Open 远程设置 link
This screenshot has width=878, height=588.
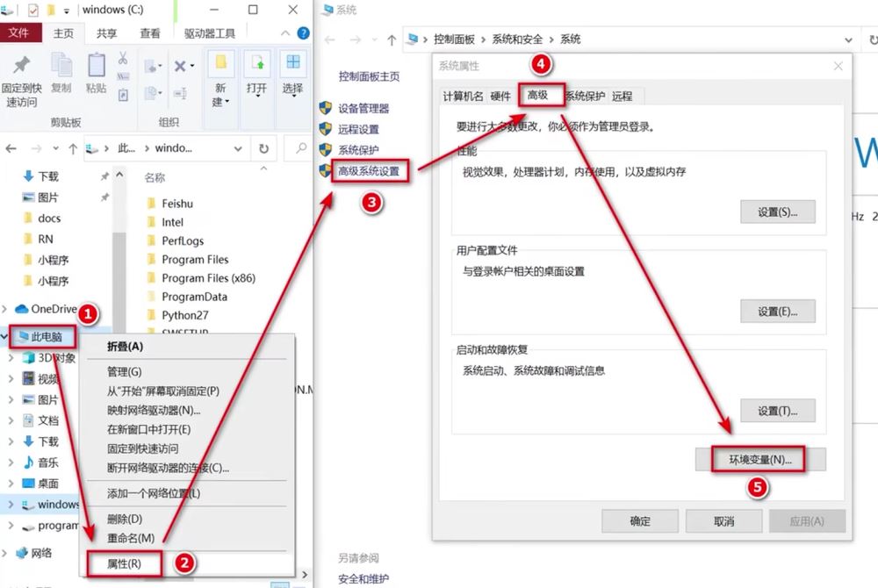pos(358,130)
